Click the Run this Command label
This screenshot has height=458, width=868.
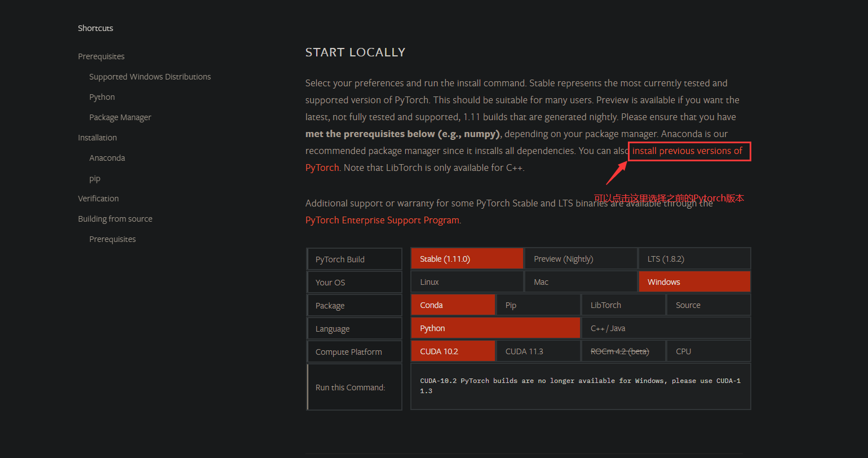click(355, 387)
